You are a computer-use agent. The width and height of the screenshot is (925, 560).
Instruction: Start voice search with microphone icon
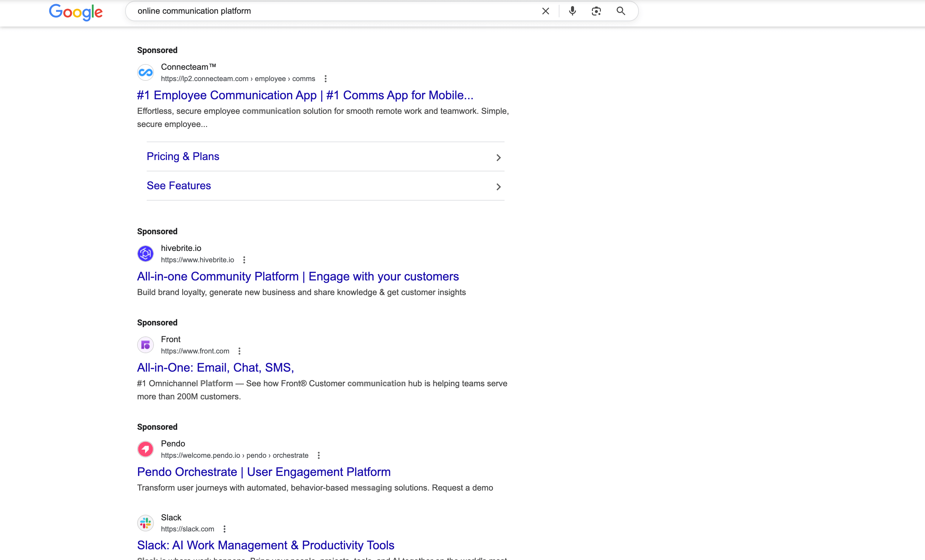pyautogui.click(x=572, y=11)
